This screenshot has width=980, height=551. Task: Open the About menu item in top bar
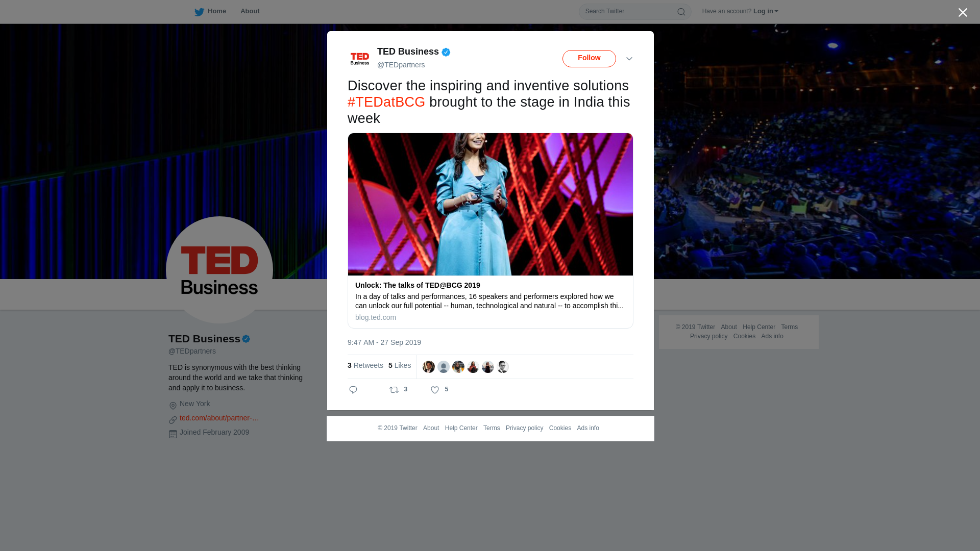[x=250, y=11]
